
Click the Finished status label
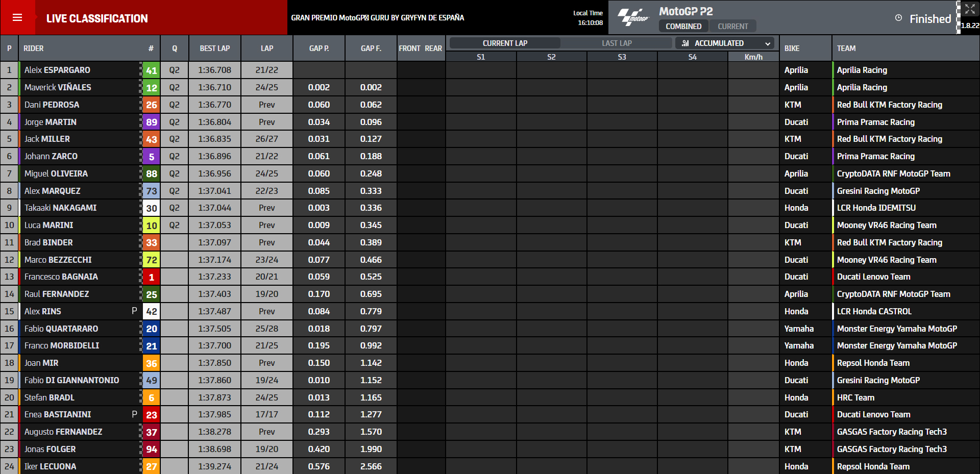tap(930, 19)
